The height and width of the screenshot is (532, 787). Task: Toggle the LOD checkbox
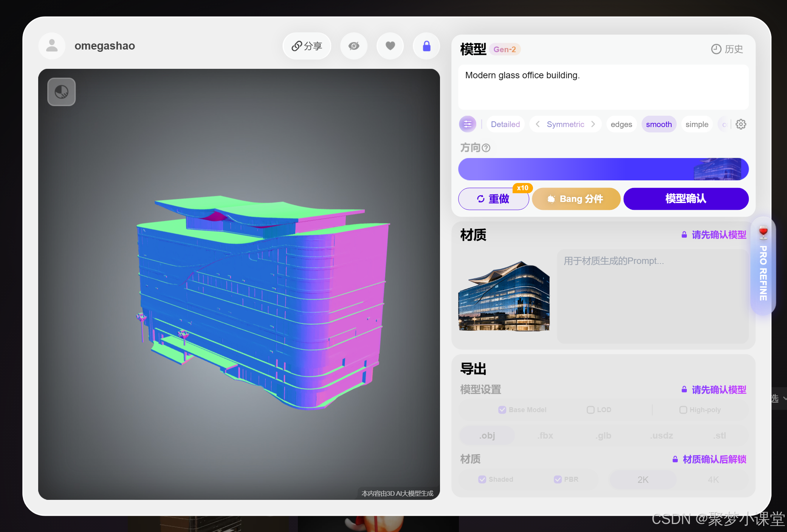click(x=590, y=410)
